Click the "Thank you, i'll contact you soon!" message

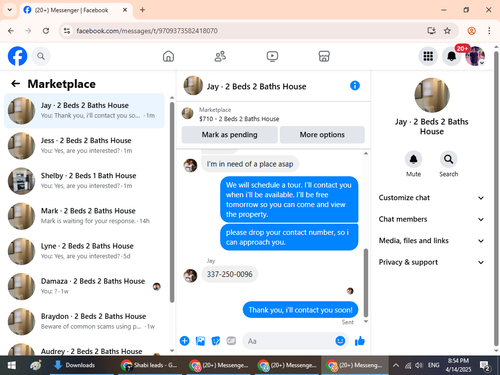click(x=300, y=310)
